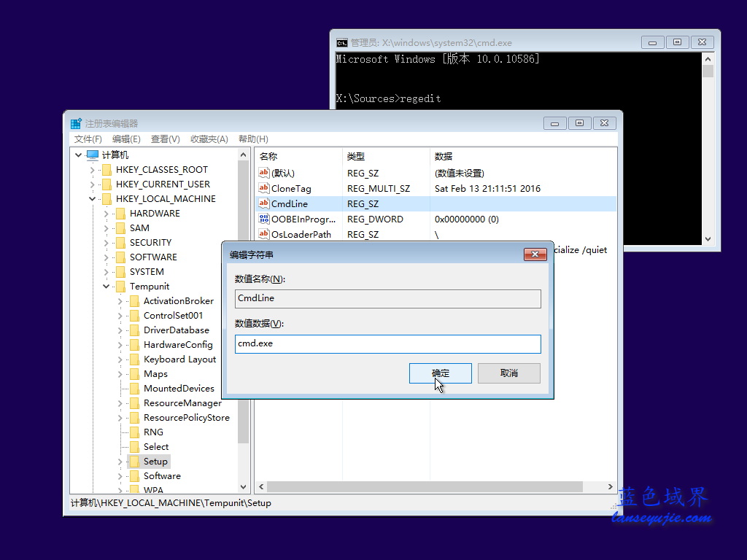Screen dimensions: 747x560
Task: Click the Maps folder icon
Action: [135, 374]
